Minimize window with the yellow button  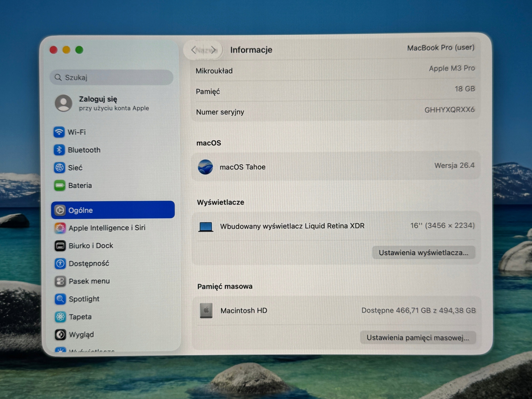click(x=66, y=50)
